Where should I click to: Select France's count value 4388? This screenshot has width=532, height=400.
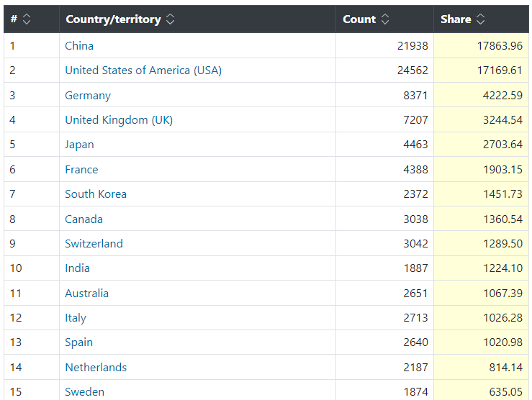(415, 170)
